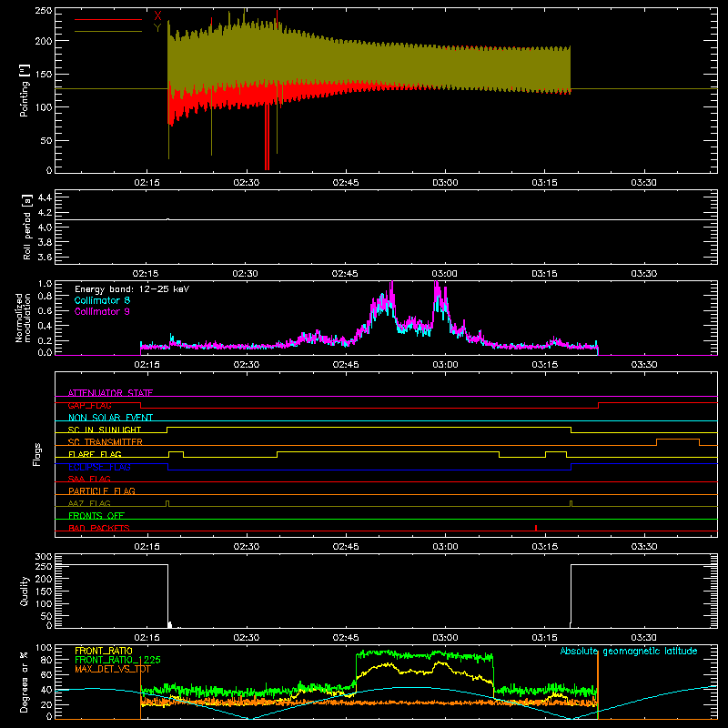Click the deepest red X spike near 02:33
The height and width of the screenshot is (728, 728).
267,138
